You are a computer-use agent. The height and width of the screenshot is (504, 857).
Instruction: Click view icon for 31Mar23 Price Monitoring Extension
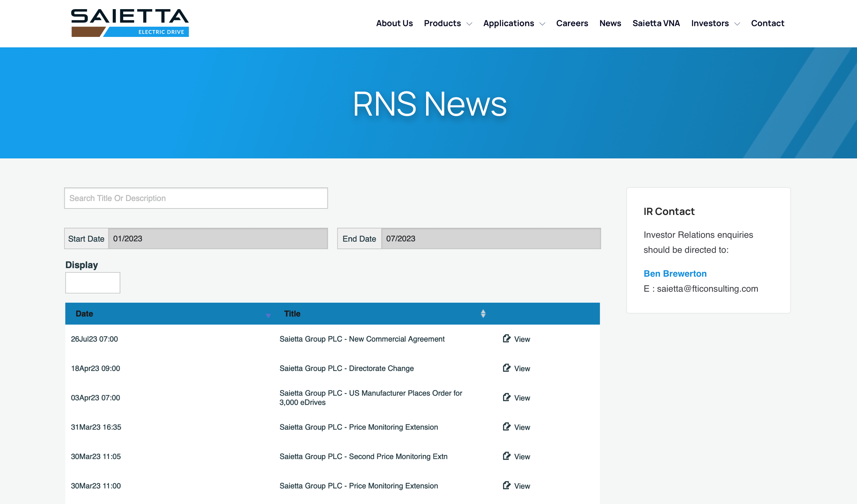coord(506,427)
